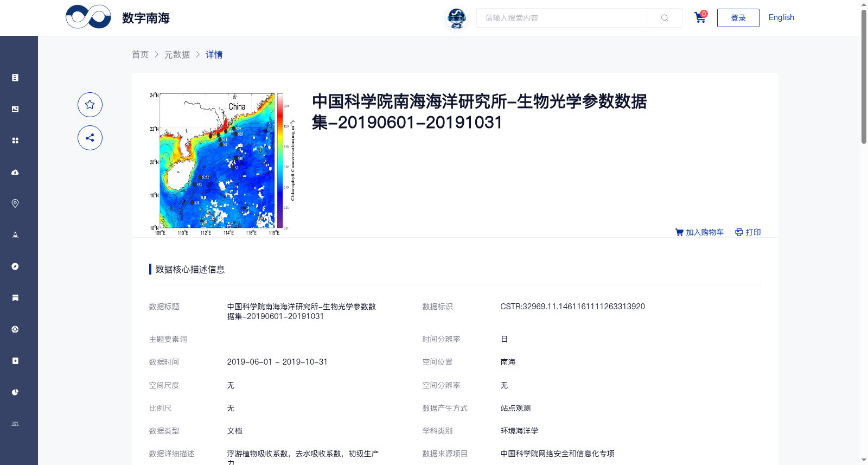Click the plus-box sidebar icon

coord(15,361)
